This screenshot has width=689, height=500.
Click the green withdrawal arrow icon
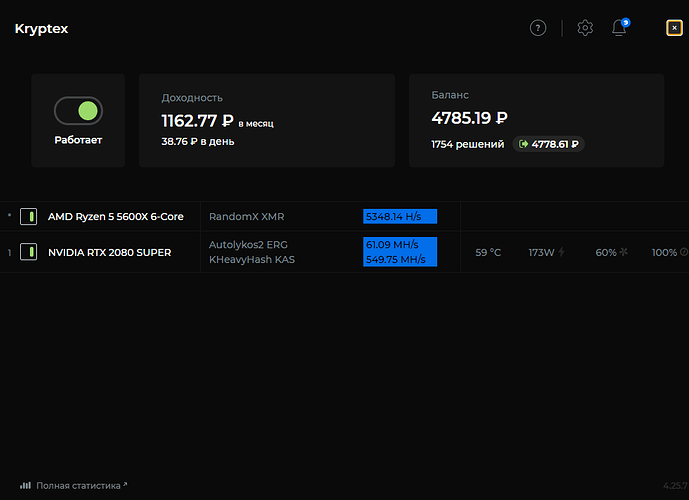523,144
